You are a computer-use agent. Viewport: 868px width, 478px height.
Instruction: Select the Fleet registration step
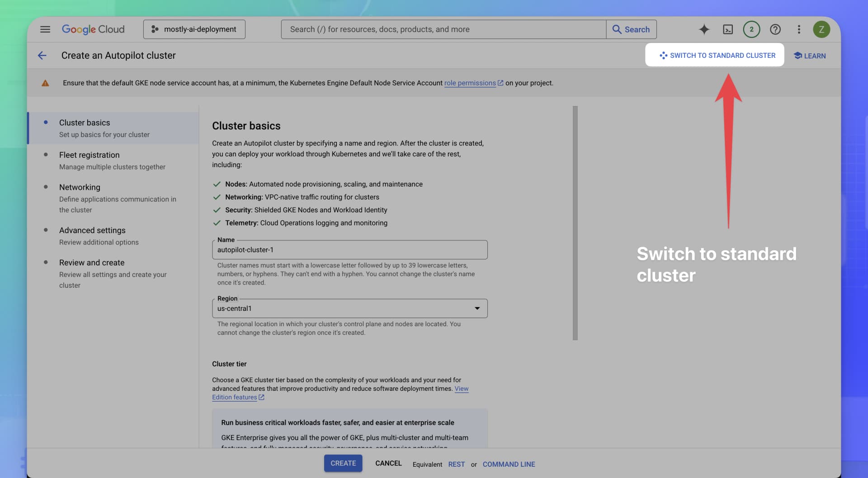coord(89,155)
